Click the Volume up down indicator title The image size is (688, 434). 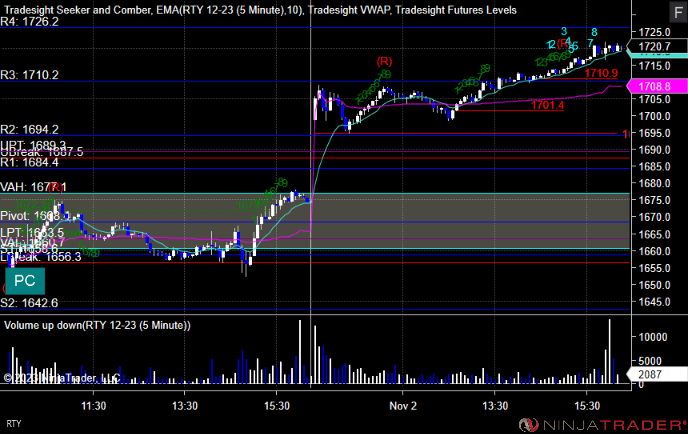(x=97, y=325)
